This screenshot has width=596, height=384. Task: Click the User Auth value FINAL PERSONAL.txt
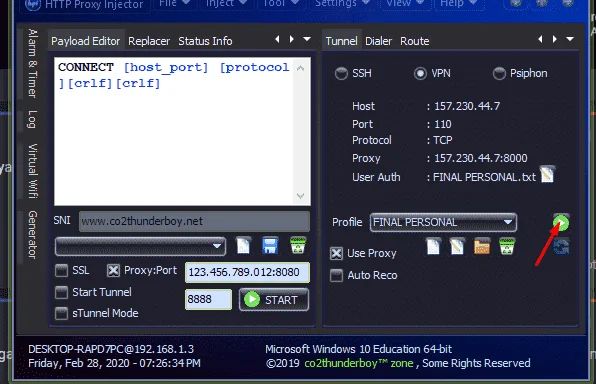click(x=484, y=177)
